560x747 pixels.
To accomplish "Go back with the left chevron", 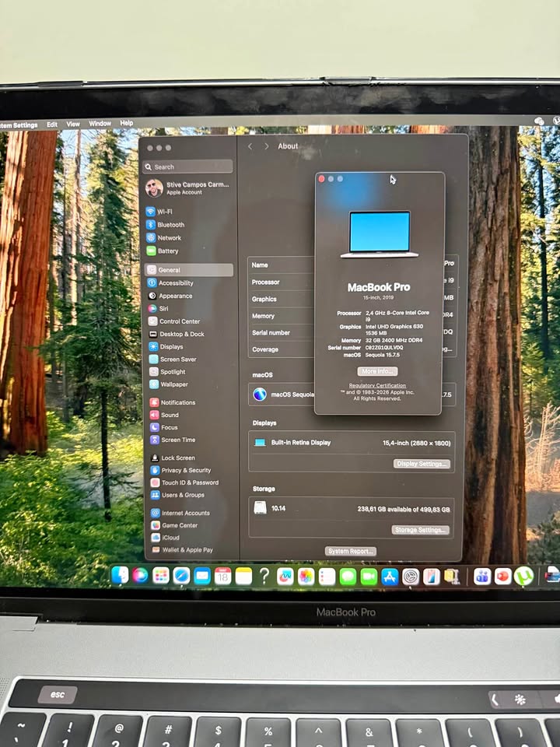I will [250, 146].
